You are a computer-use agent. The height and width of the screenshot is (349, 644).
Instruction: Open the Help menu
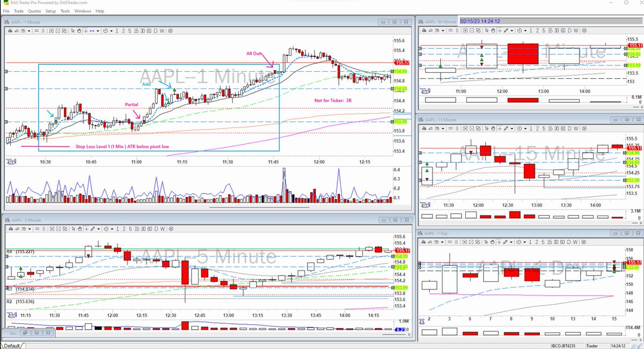(x=100, y=11)
